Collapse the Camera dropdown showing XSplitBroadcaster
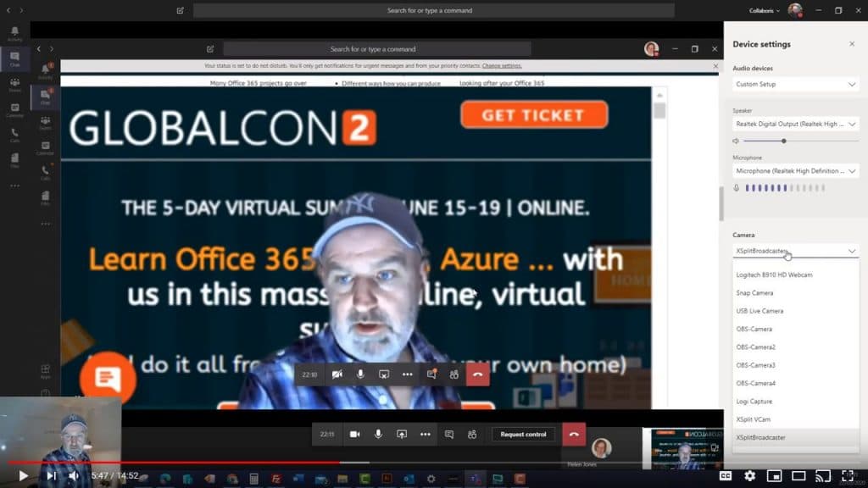The image size is (868, 488). pyautogui.click(x=795, y=251)
